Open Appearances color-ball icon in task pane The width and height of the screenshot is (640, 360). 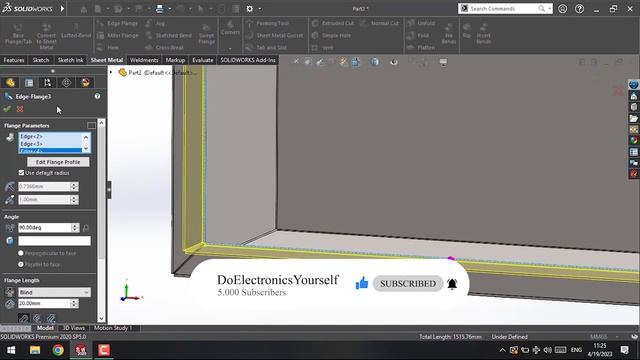point(633,140)
